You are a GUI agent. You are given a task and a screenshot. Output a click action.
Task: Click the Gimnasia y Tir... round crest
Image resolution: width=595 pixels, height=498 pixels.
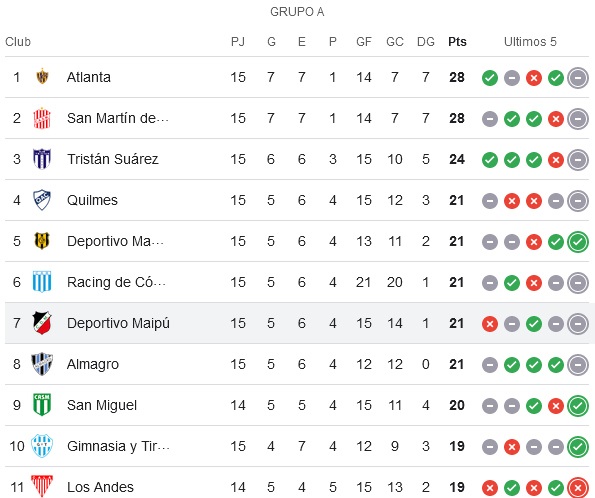click(42, 446)
